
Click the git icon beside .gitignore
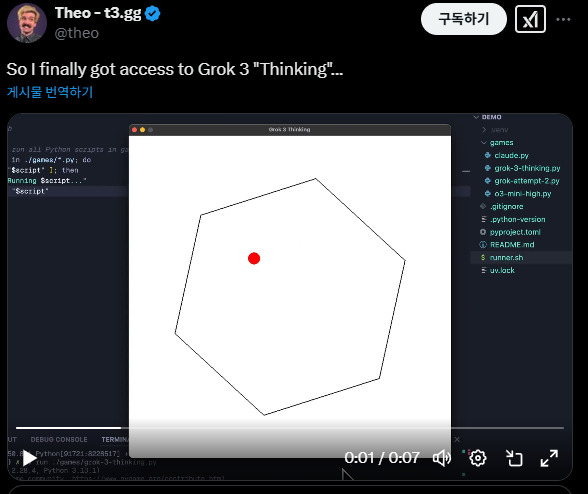pyautogui.click(x=483, y=206)
